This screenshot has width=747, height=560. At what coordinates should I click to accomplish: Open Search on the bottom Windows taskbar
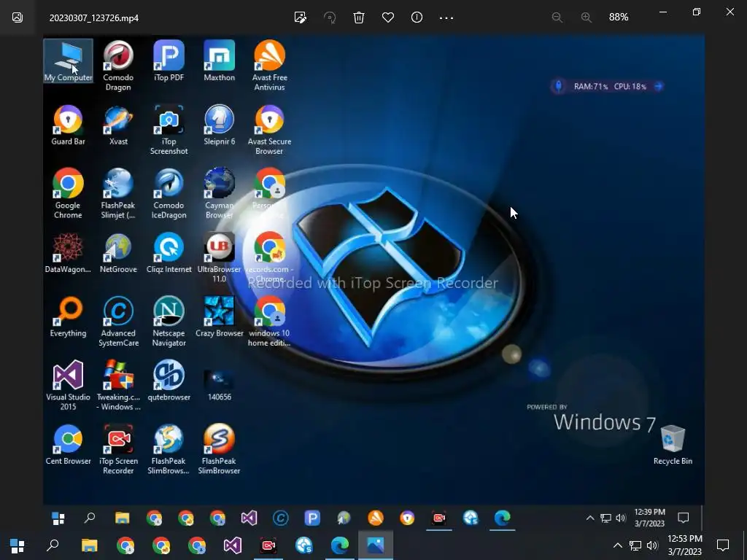pos(53,545)
